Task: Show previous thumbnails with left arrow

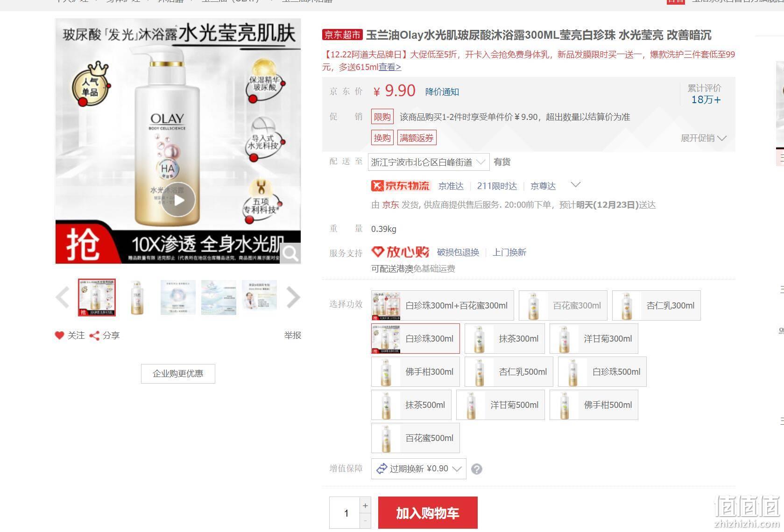Action: pyautogui.click(x=63, y=298)
